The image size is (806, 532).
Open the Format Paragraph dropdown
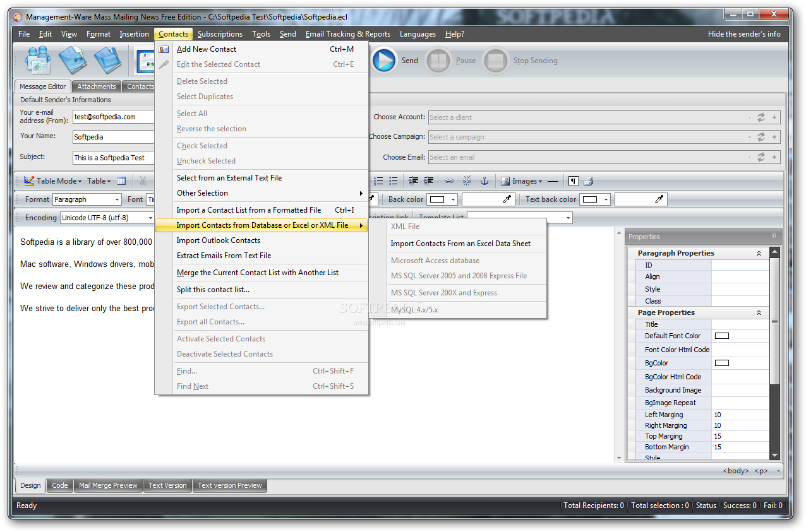117,199
